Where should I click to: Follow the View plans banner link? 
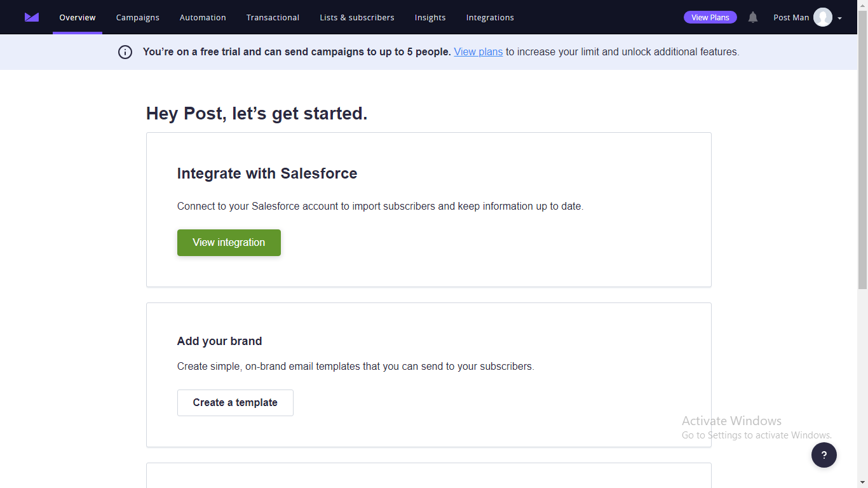478,52
